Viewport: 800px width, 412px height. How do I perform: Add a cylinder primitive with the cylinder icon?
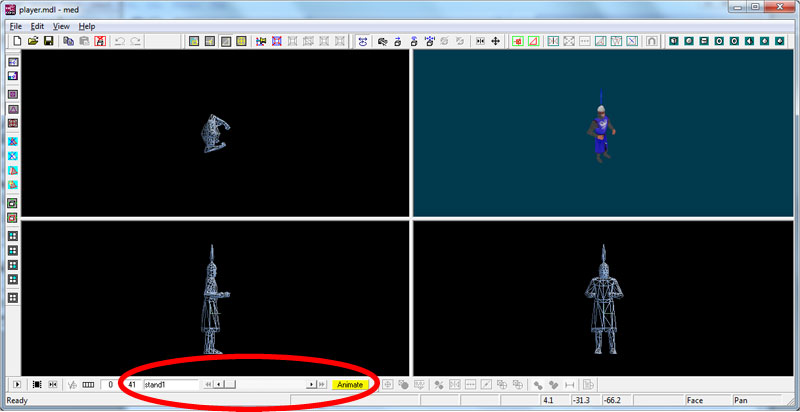[704, 41]
